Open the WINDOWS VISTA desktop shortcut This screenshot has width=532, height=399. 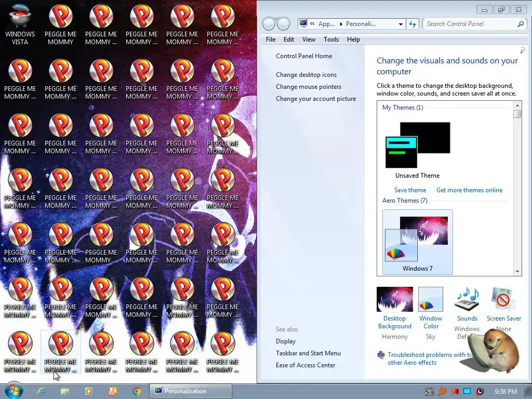click(20, 24)
